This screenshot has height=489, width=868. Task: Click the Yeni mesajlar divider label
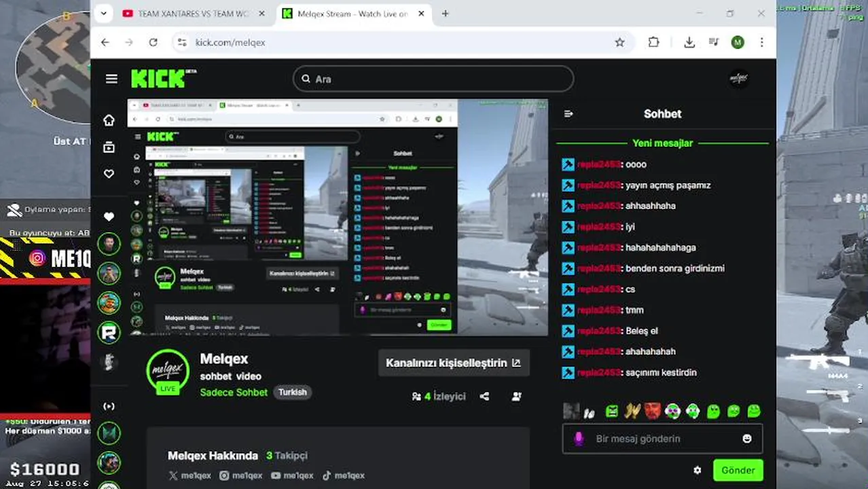[662, 143]
